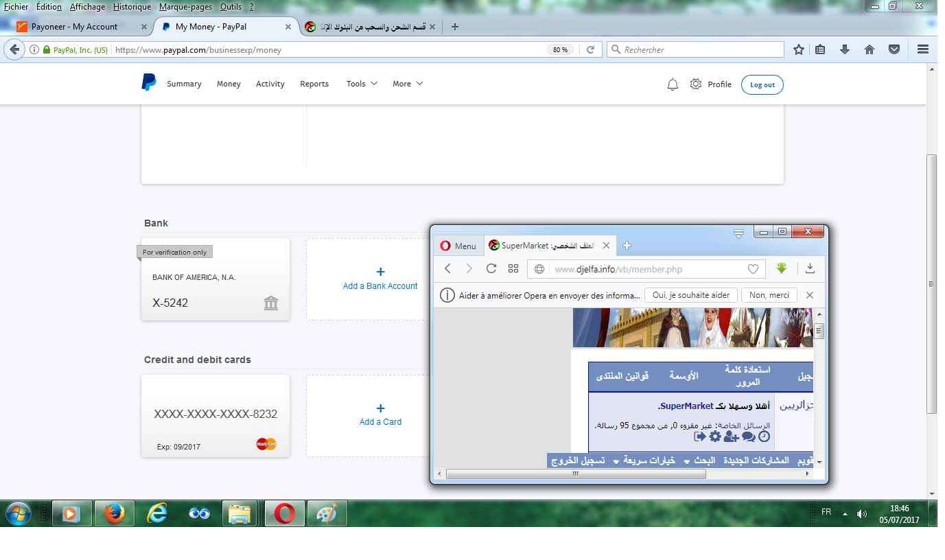Screen dimensions: 945x560
Task: Click Add a Card link
Action: 380,422
